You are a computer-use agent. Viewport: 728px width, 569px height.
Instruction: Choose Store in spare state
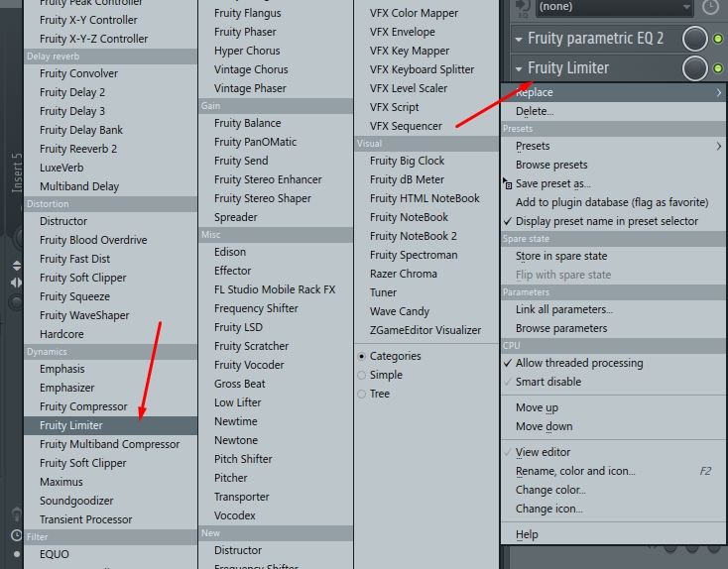click(613, 256)
